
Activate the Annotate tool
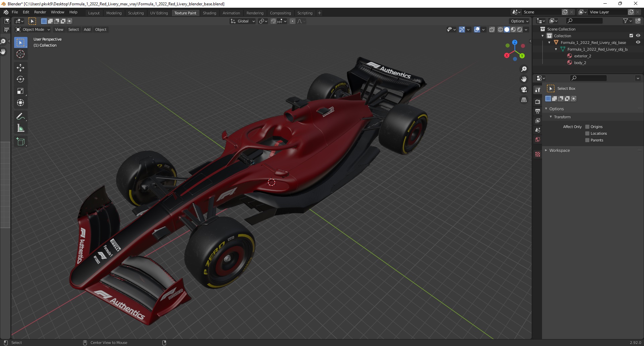[x=20, y=117]
